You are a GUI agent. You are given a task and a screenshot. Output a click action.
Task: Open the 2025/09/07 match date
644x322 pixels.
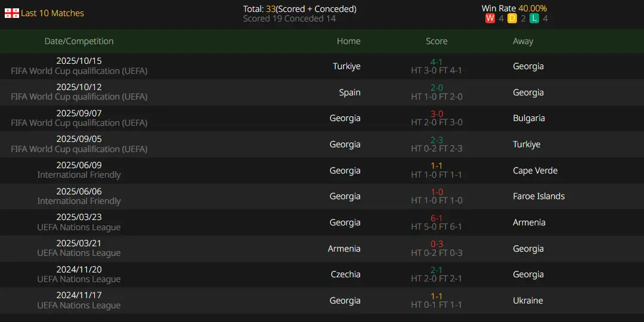[79, 113]
